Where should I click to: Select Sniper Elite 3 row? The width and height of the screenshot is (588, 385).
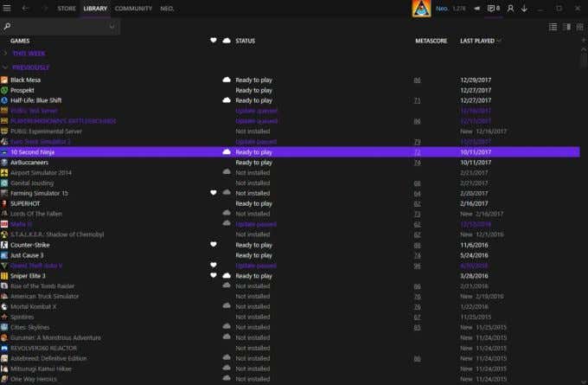click(x=290, y=276)
